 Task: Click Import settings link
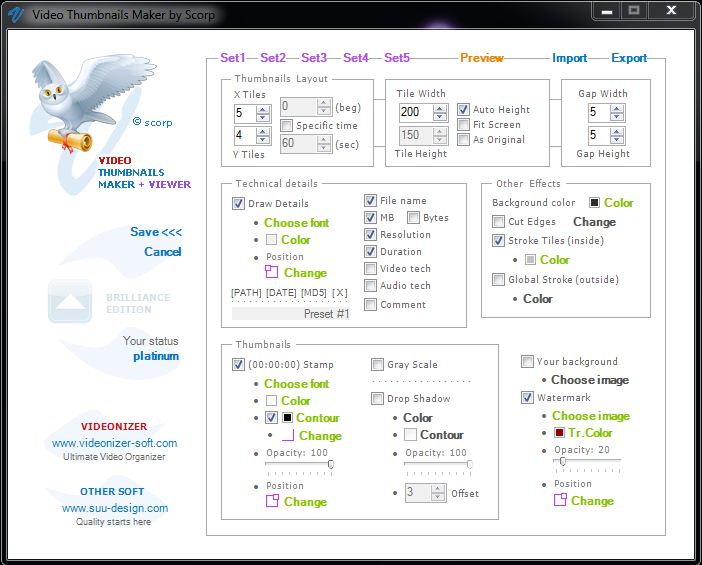point(569,58)
